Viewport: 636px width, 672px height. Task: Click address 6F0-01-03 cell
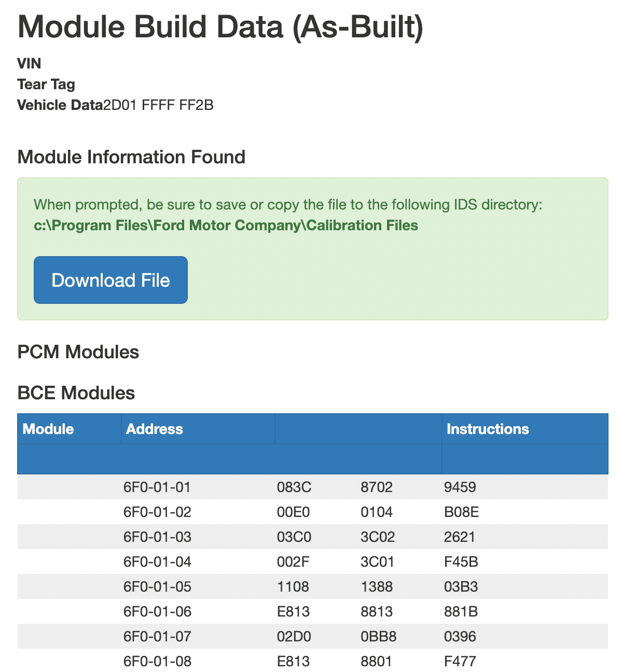coord(157,537)
